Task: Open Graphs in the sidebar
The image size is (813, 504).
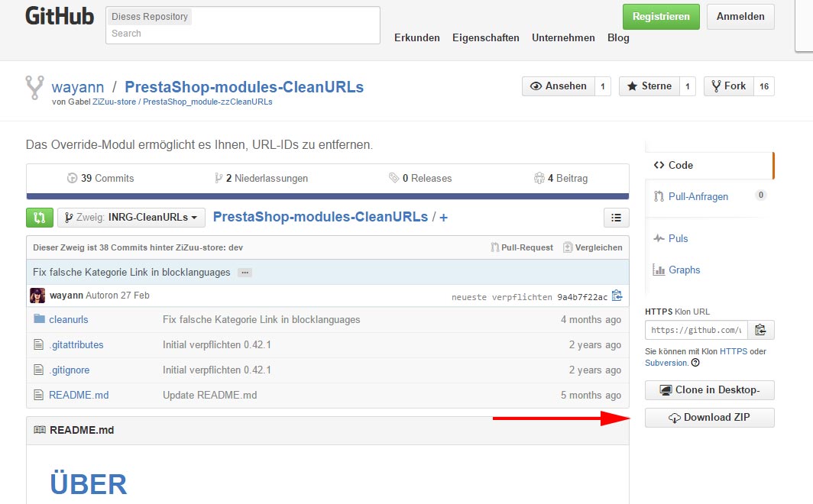Action: (x=684, y=270)
